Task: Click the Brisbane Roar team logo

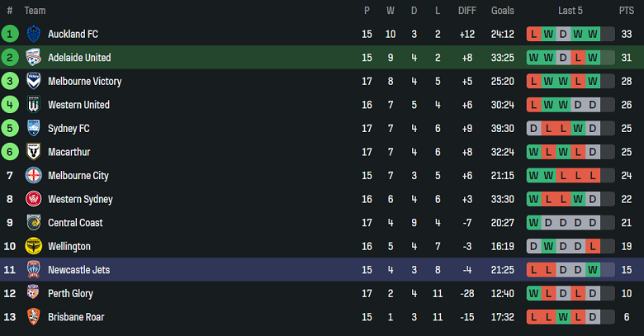Action: 34,317
